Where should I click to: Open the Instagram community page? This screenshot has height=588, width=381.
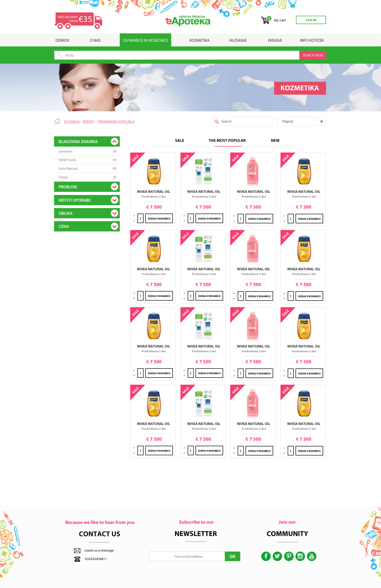[300, 556]
